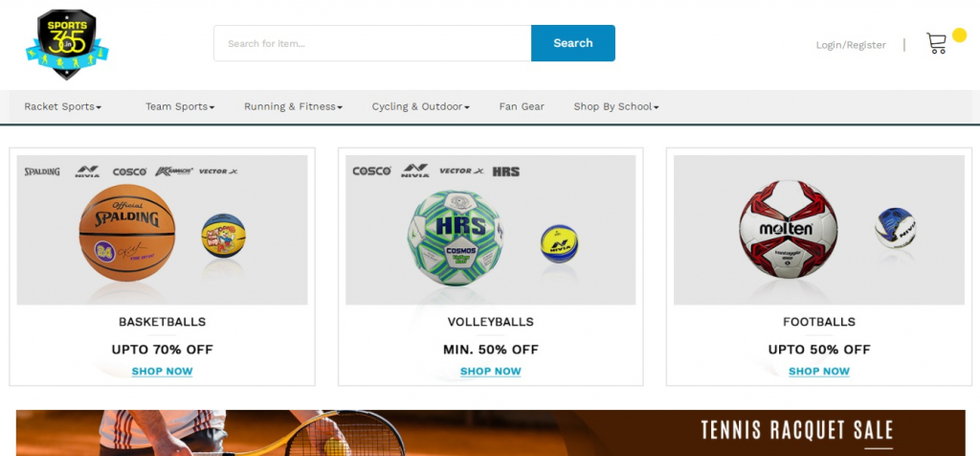The image size is (980, 456).
Task: Select the Spalding basketball image
Action: click(x=127, y=232)
